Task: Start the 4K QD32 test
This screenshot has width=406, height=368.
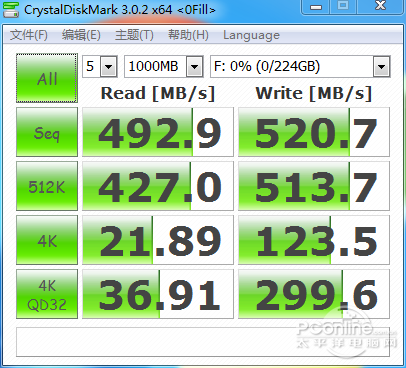Action: [x=47, y=294]
